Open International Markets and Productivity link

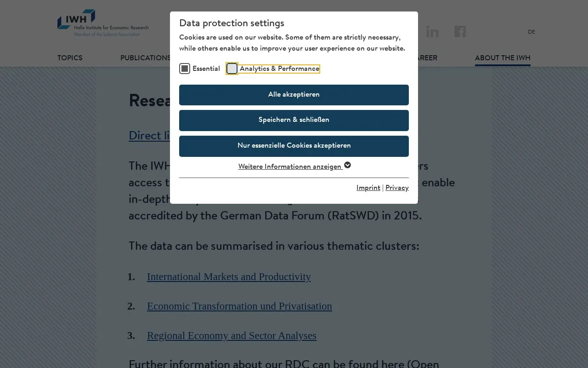(229, 276)
